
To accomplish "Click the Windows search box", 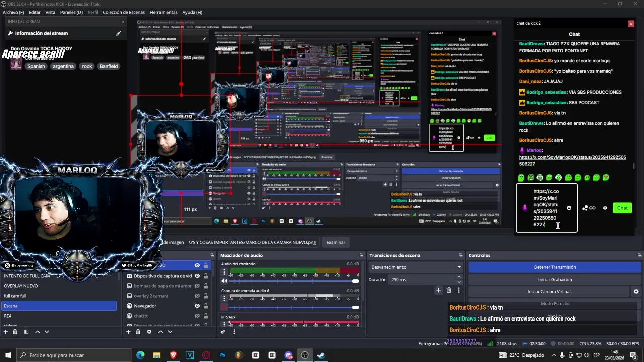I will [73, 355].
